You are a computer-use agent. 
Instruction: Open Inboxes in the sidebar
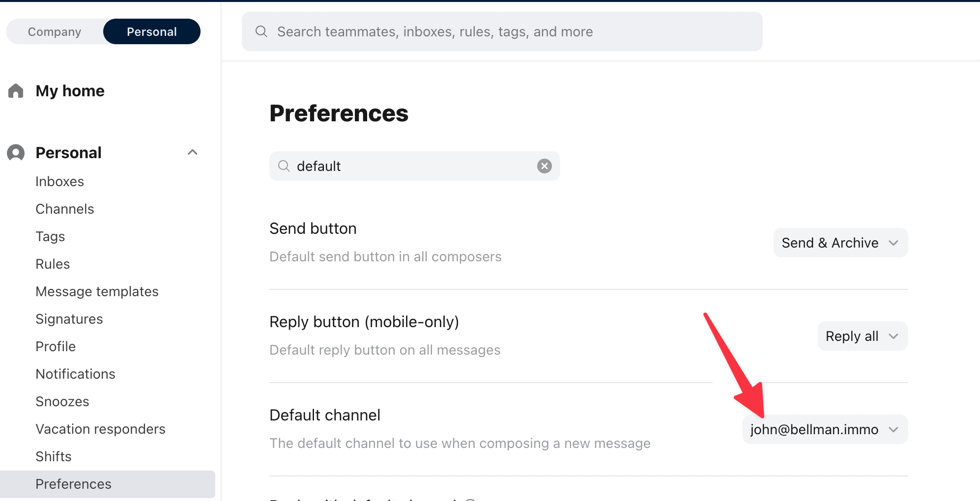pyautogui.click(x=59, y=181)
